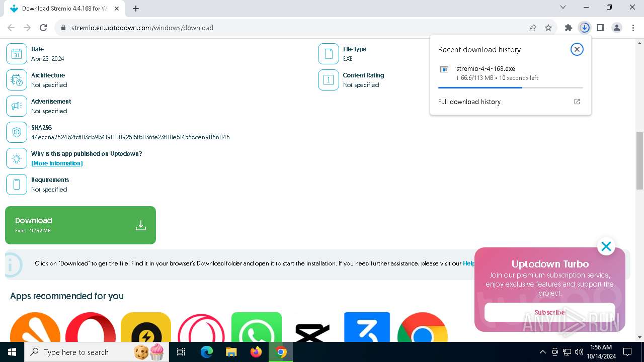644x362 pixels.
Task: Open the Google Chrome recommended app icon
Action: click(x=423, y=327)
